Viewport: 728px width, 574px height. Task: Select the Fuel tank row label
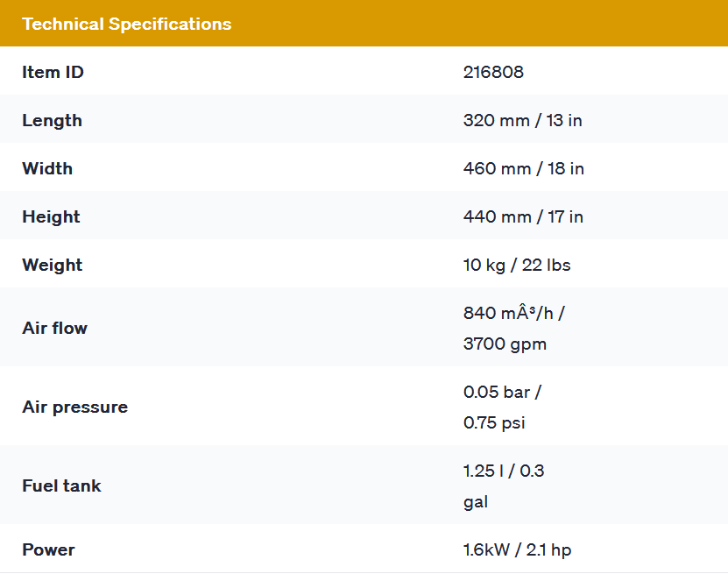[61, 485]
